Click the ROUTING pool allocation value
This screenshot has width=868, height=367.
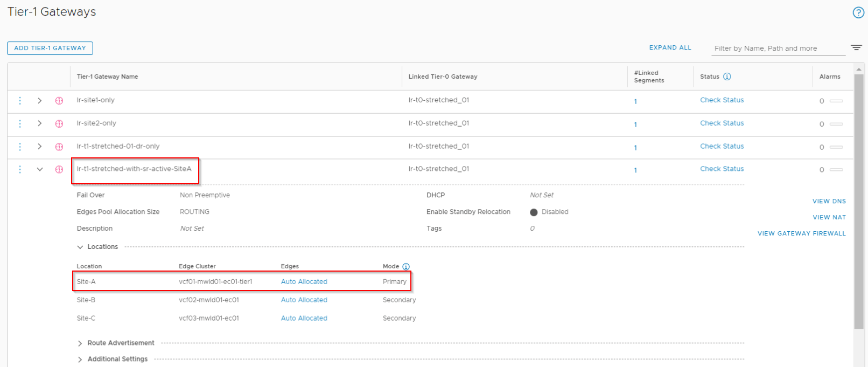coord(194,212)
